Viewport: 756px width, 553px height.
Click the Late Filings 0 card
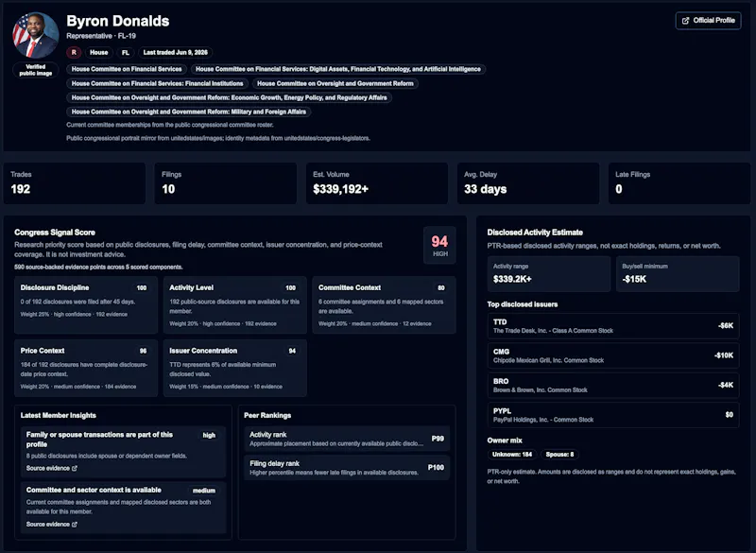tap(679, 183)
